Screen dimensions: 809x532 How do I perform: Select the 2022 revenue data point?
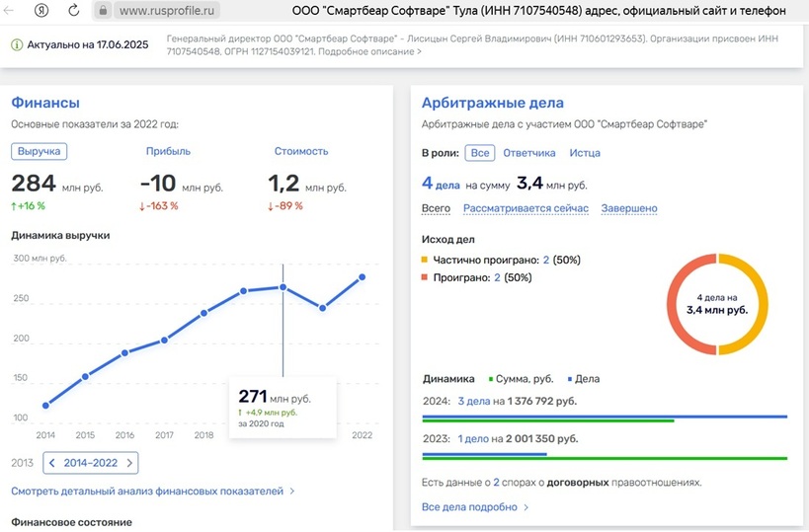tap(363, 276)
